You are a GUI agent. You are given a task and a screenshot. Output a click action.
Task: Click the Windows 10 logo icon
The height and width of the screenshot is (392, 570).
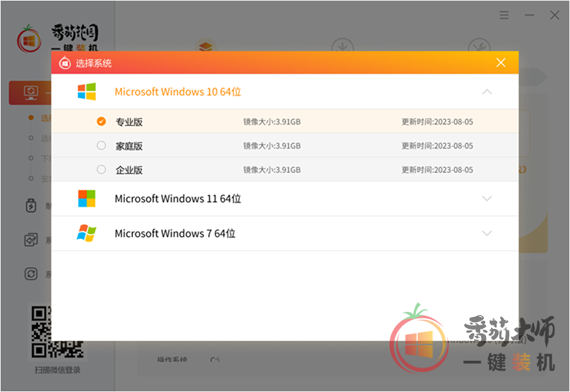(x=87, y=92)
